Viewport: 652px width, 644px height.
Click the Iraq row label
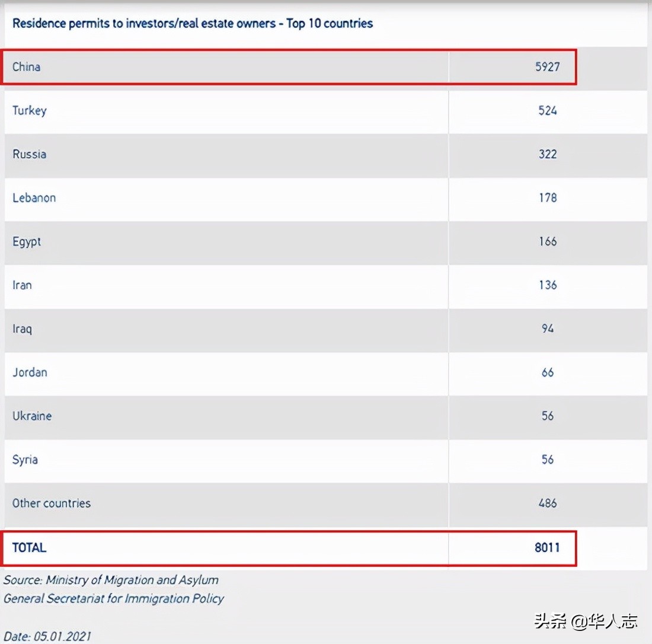click(22, 329)
